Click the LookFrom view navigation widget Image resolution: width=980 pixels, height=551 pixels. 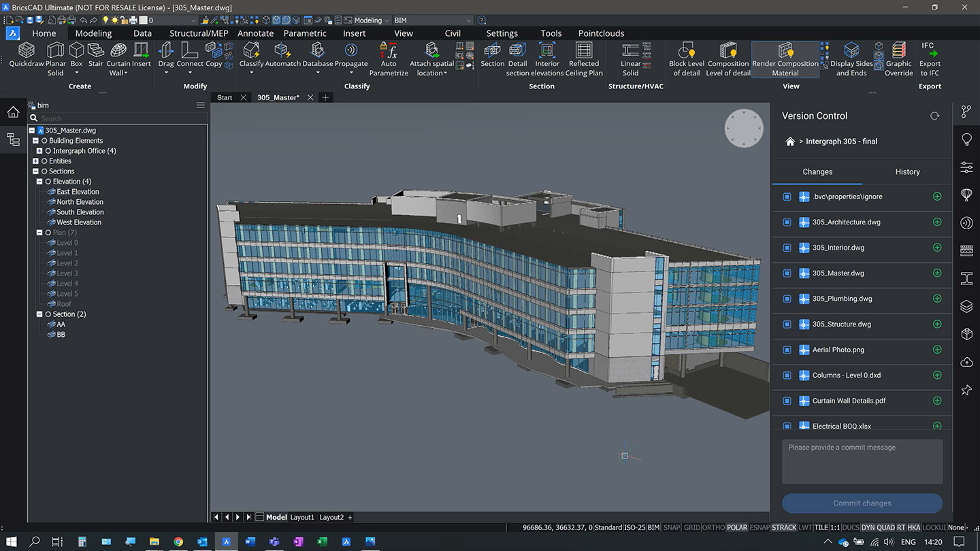(x=744, y=128)
